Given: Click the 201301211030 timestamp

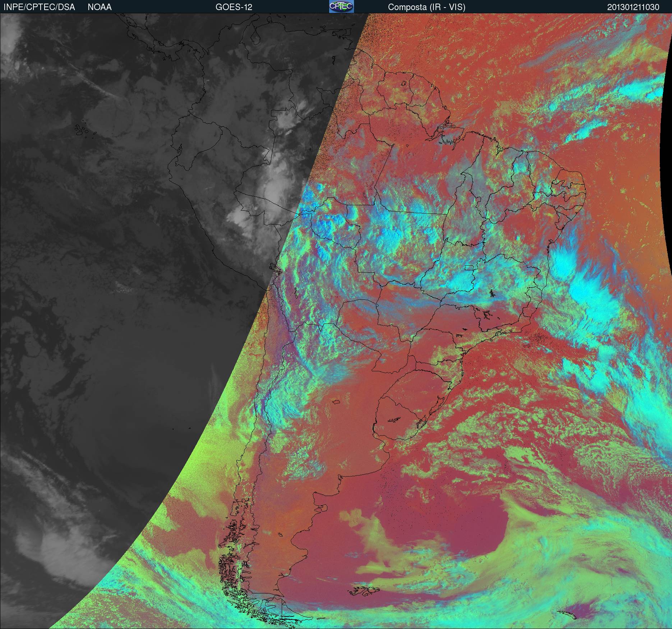Looking at the screenshot, I should pos(633,7).
